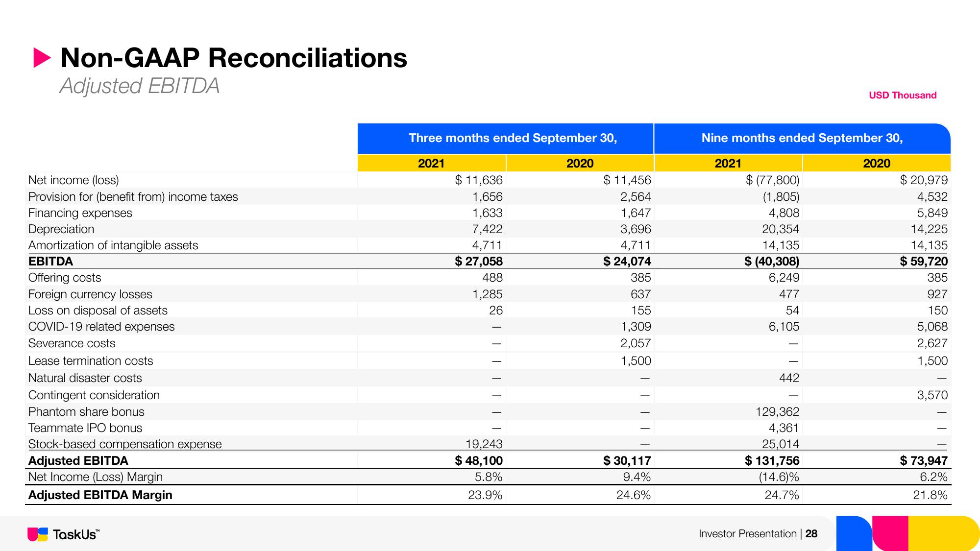Select the 'Non-GAAP Reconciliations' heading
Screen dimensions: 980x551
tap(234, 58)
